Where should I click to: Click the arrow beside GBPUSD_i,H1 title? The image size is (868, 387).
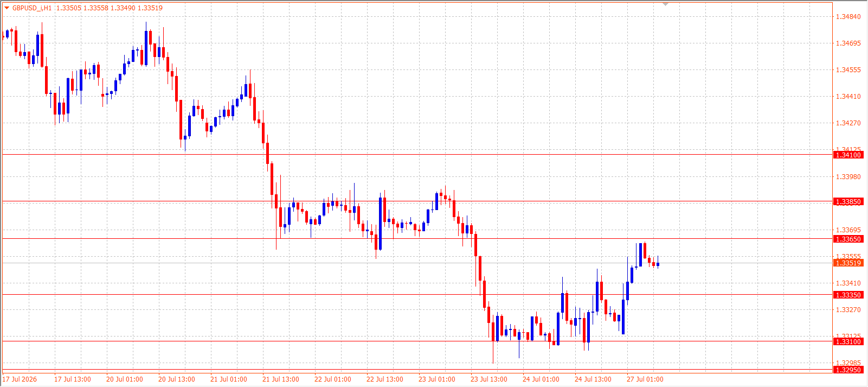7,8
